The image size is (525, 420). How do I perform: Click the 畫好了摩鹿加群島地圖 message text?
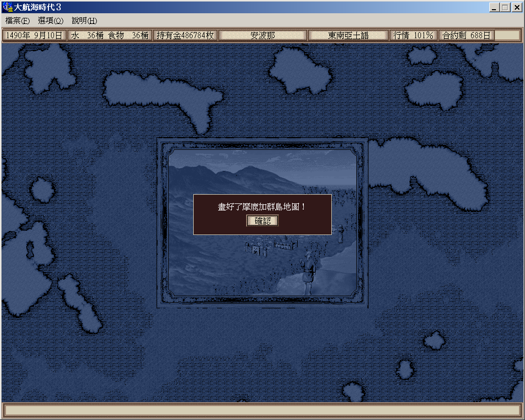click(262, 207)
